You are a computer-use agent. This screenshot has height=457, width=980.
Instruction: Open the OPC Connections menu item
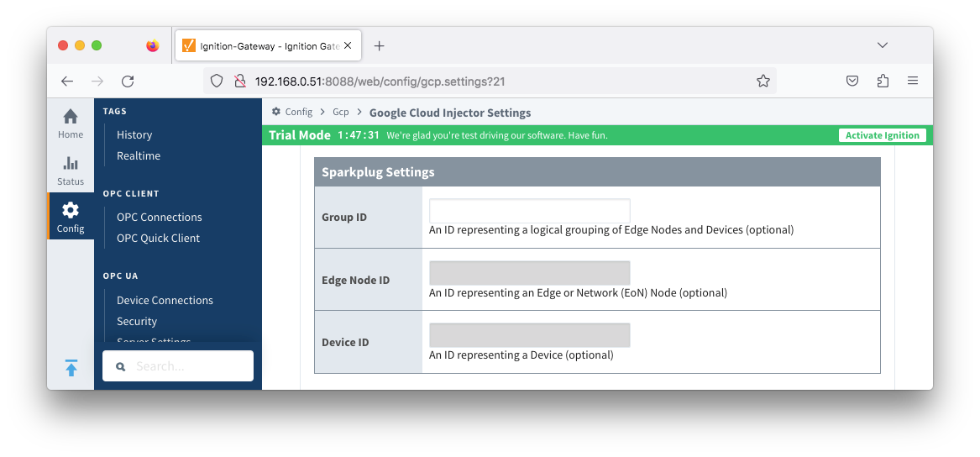[x=160, y=217]
